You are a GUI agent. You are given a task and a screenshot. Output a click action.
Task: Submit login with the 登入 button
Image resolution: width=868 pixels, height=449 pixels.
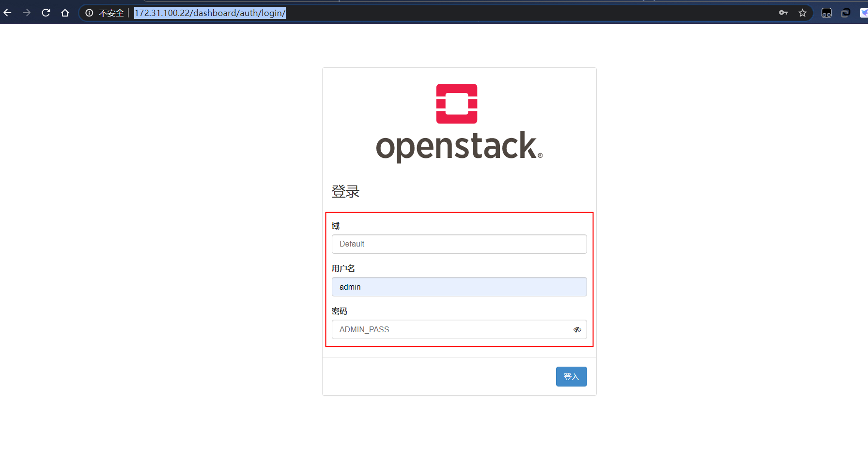tap(572, 377)
